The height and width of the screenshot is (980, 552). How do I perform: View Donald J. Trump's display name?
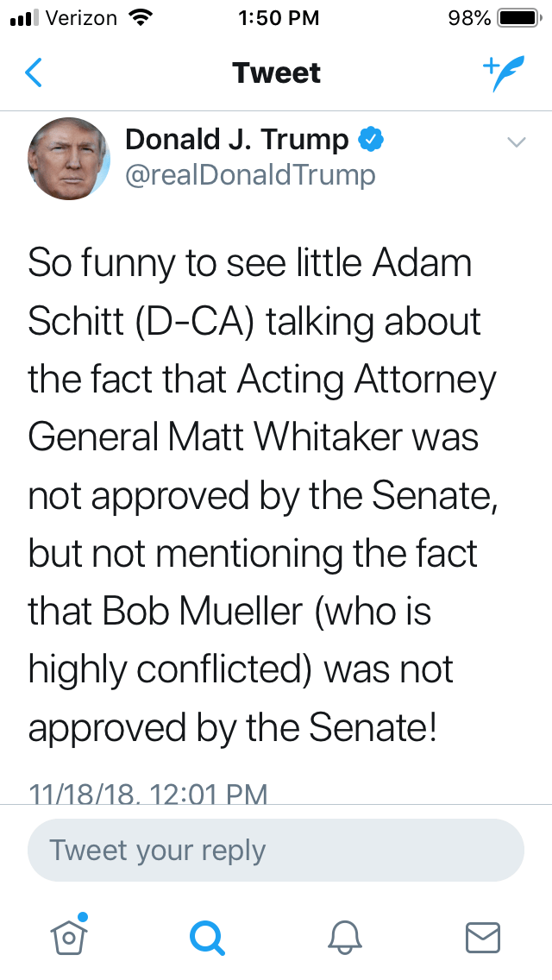click(x=237, y=138)
